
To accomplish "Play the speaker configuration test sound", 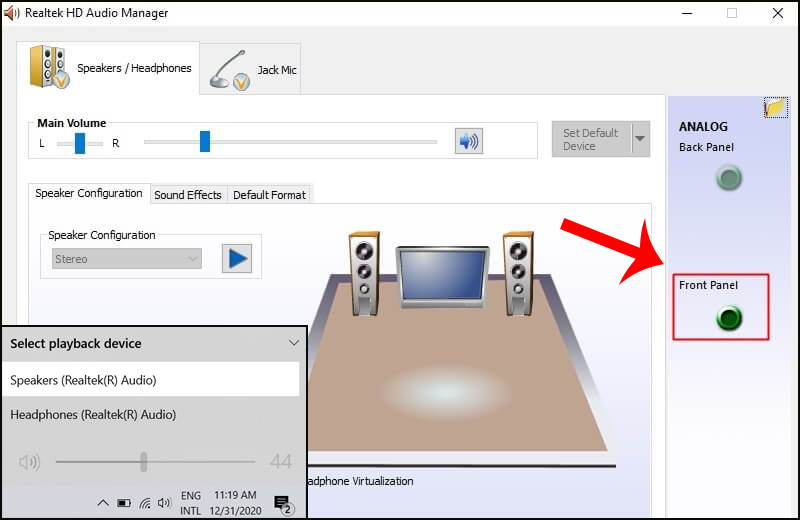I will (237, 258).
